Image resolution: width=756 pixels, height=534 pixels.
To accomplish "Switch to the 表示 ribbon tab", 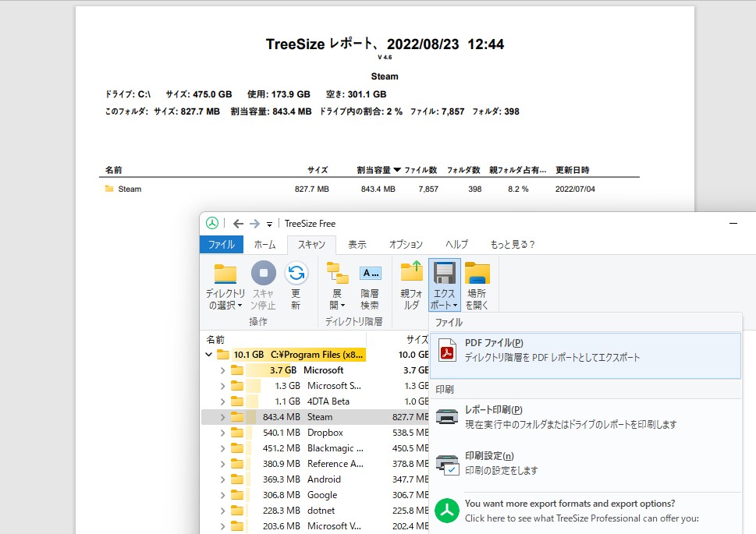I will point(357,243).
